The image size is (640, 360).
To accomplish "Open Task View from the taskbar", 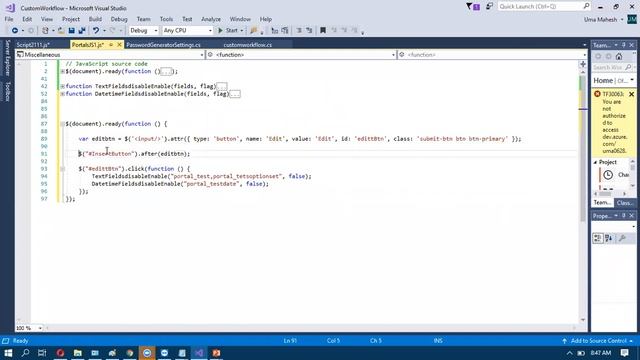I will click(42, 353).
